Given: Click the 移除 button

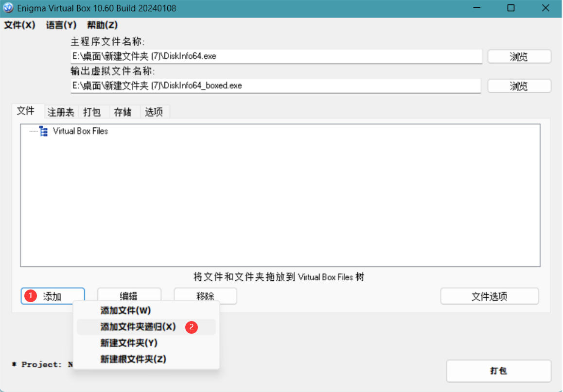Looking at the screenshot, I should (x=205, y=296).
